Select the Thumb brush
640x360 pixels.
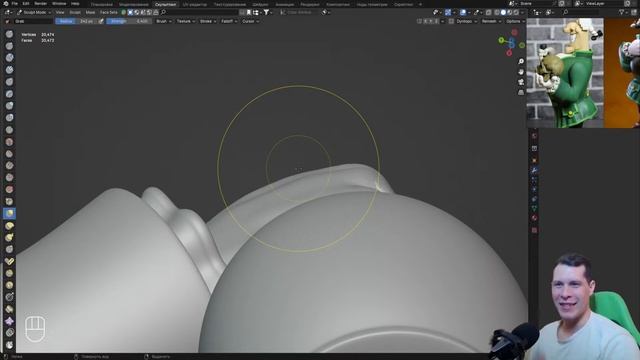(9, 249)
